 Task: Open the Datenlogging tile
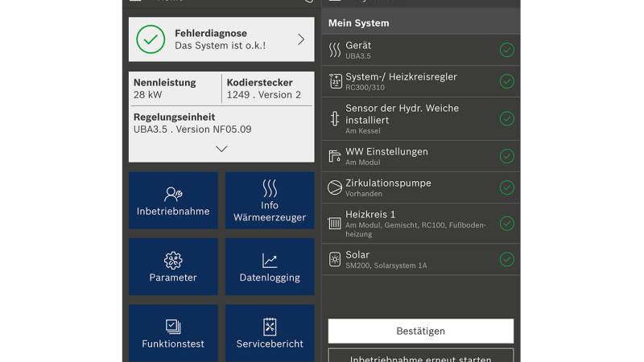pos(270,267)
